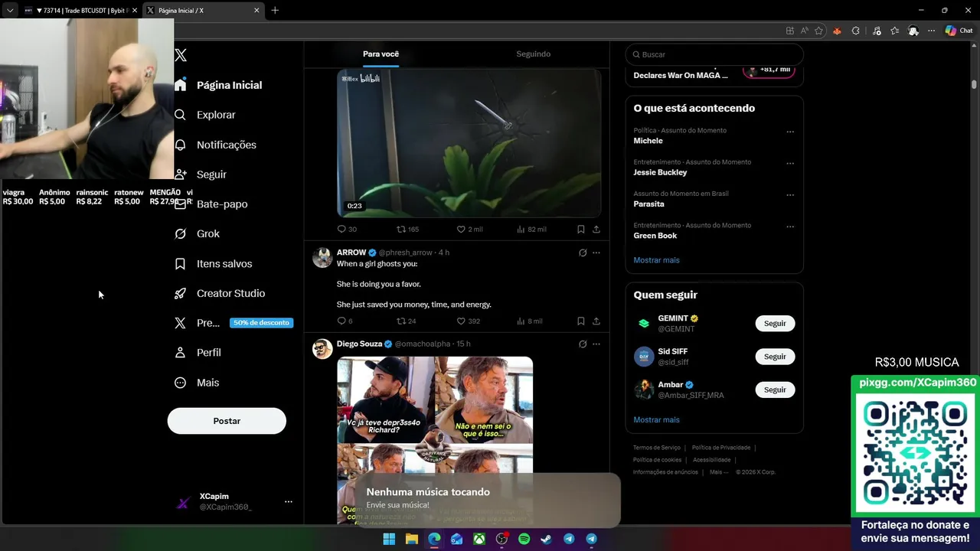Screen dimensions: 980x551
Task: Open the Termos de Serviço link
Action: click(657, 448)
